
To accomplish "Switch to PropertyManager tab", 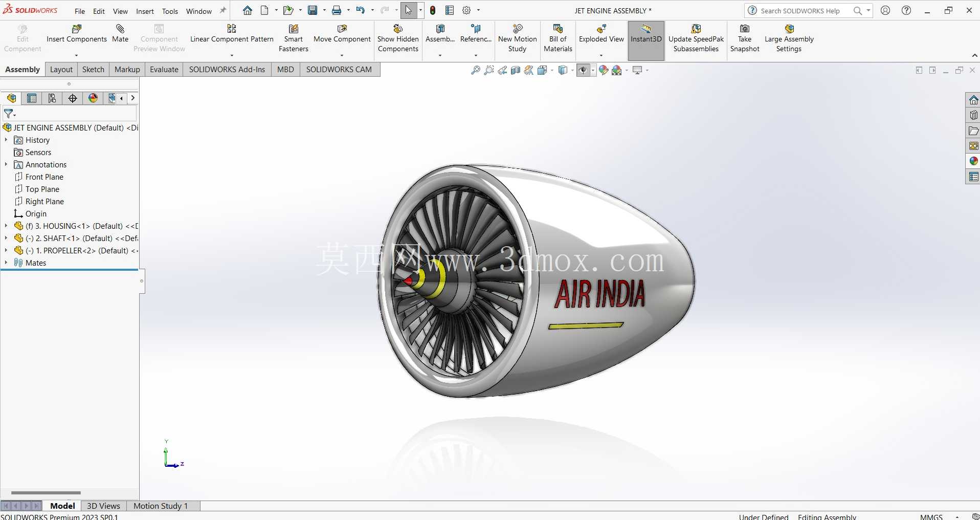I will [32, 98].
